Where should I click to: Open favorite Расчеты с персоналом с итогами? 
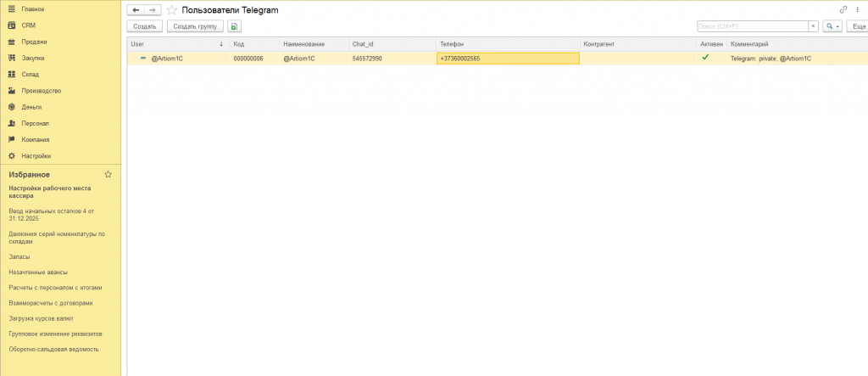[x=55, y=288]
